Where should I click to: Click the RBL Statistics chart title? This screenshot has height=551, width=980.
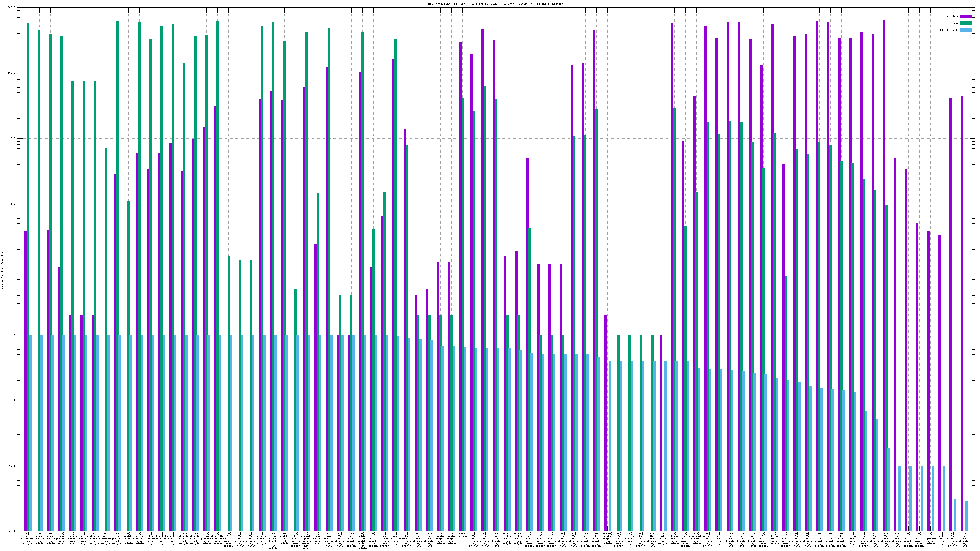495,4
